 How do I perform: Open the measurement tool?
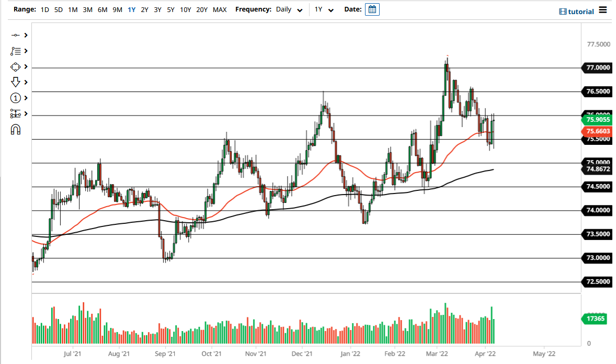pos(16,113)
